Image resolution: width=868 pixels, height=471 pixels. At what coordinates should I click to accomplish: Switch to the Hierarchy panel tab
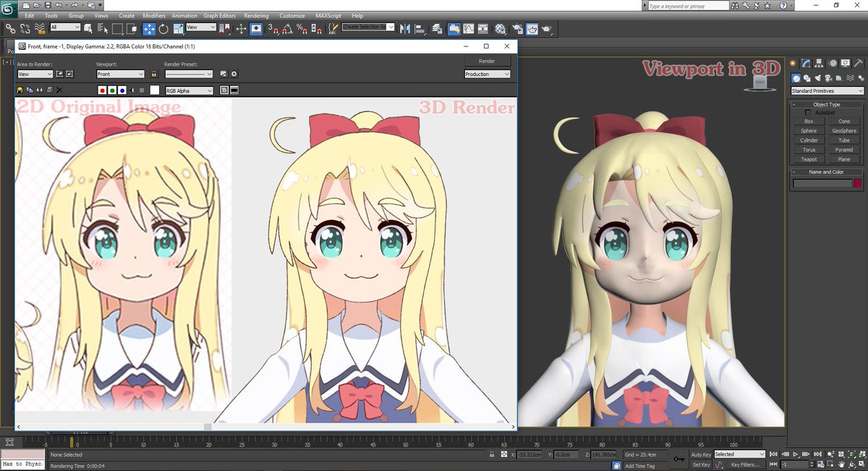pos(819,63)
